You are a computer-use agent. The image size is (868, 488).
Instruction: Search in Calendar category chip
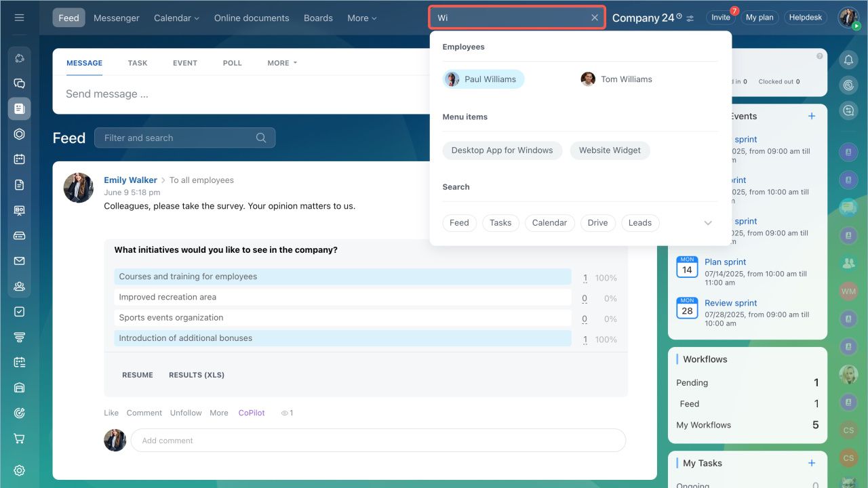pos(549,223)
